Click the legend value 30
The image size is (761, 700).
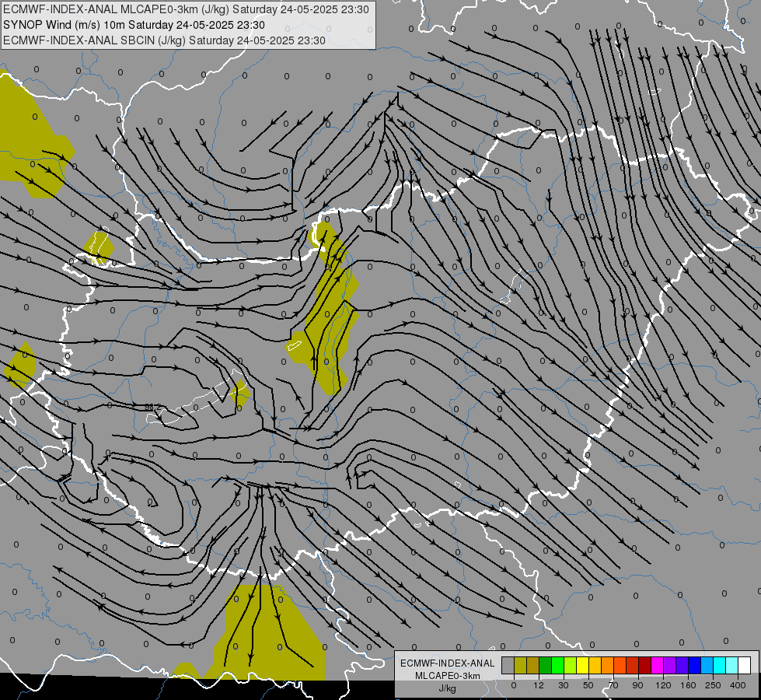tap(564, 685)
